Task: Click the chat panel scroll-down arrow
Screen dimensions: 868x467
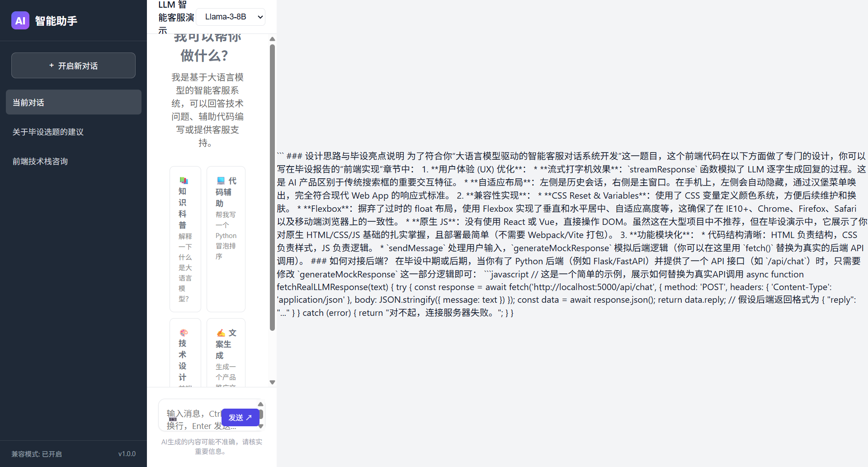Action: [x=272, y=382]
